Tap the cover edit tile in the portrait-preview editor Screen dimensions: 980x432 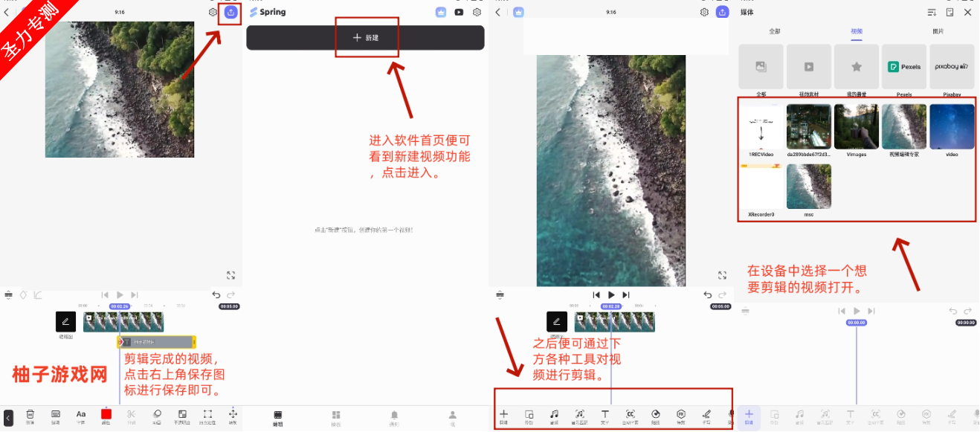(557, 321)
